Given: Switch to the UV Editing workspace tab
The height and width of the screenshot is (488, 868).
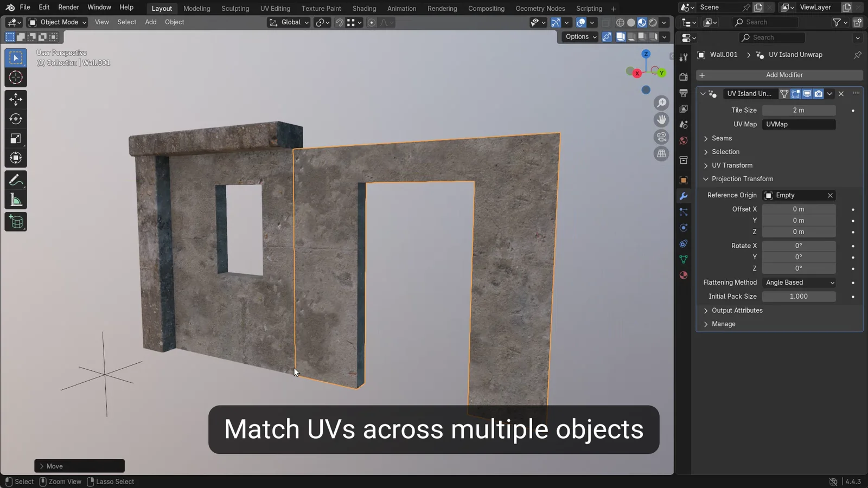Looking at the screenshot, I should [x=275, y=8].
